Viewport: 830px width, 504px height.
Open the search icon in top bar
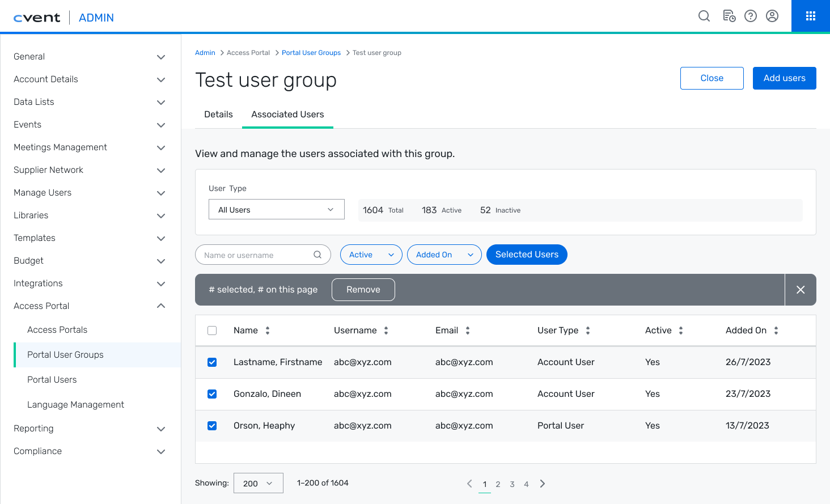point(704,16)
